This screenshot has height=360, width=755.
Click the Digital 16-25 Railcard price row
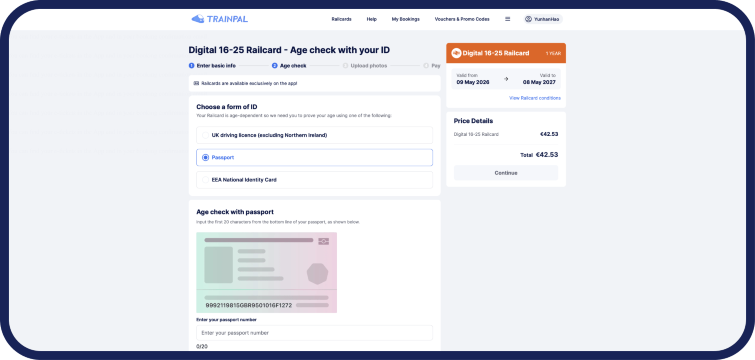[506, 134]
